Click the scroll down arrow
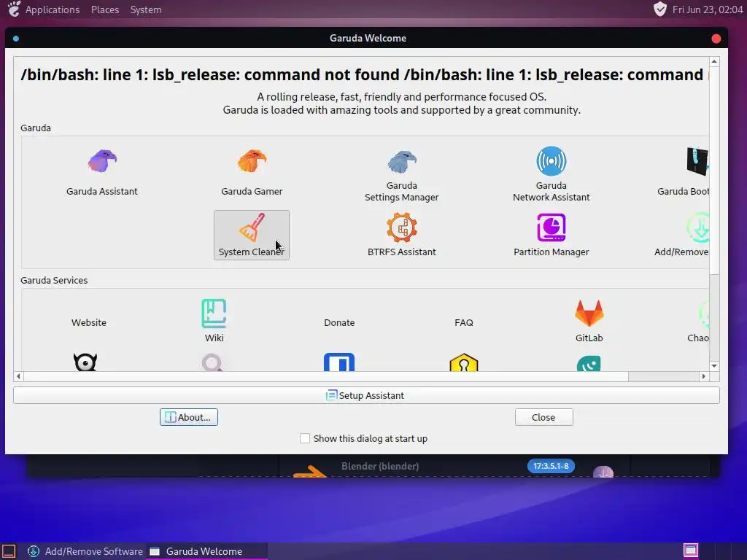747x560 pixels. (x=714, y=366)
